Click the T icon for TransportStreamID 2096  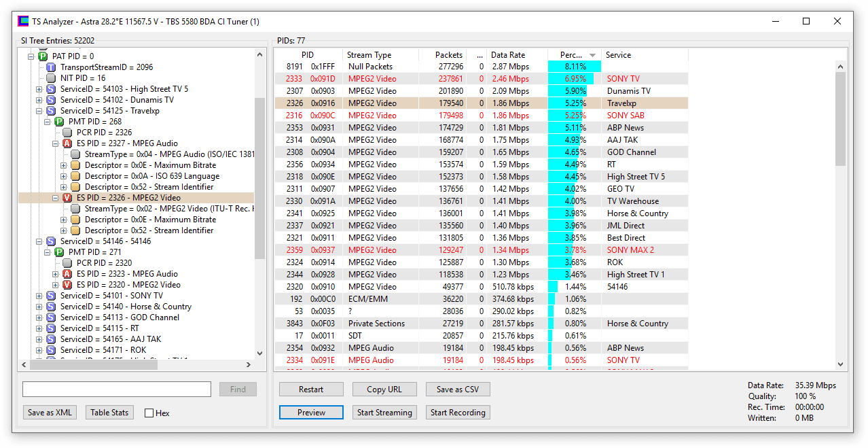(51, 67)
